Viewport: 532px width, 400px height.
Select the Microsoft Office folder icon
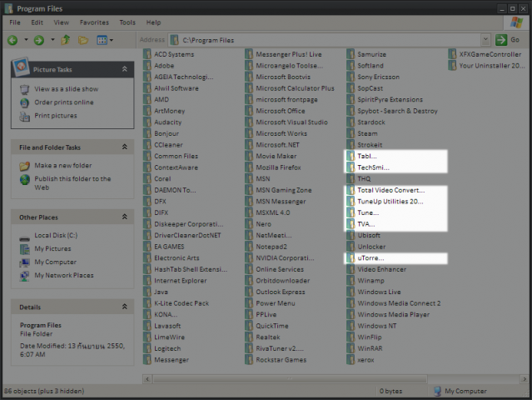pos(249,111)
